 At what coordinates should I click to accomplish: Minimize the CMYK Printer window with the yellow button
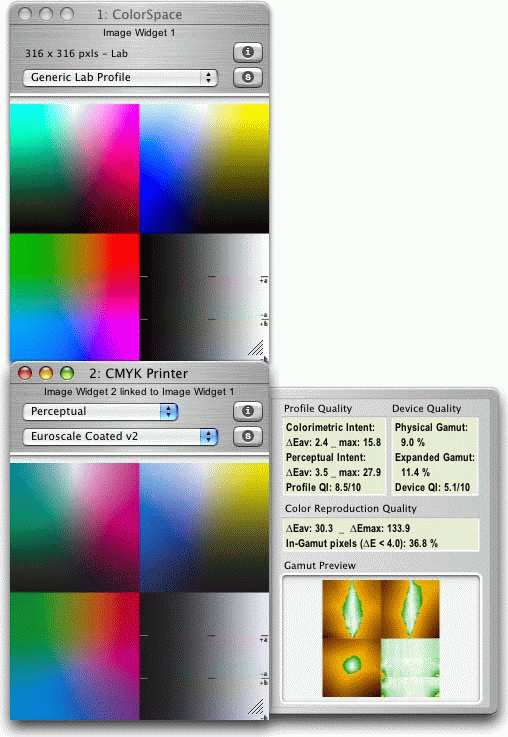(46, 373)
